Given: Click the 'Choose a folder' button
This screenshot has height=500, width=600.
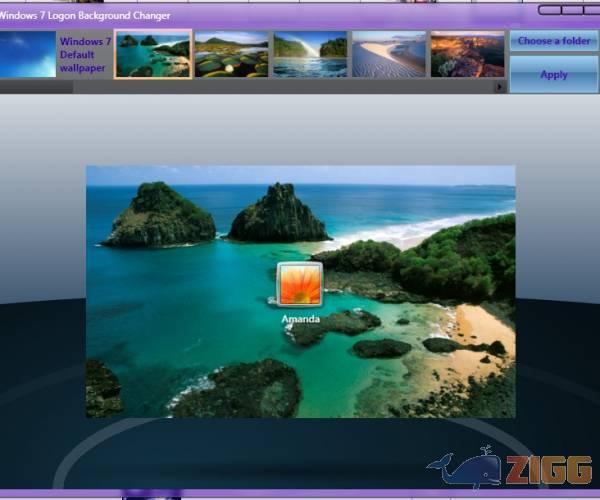Looking at the screenshot, I should click(x=553, y=41).
